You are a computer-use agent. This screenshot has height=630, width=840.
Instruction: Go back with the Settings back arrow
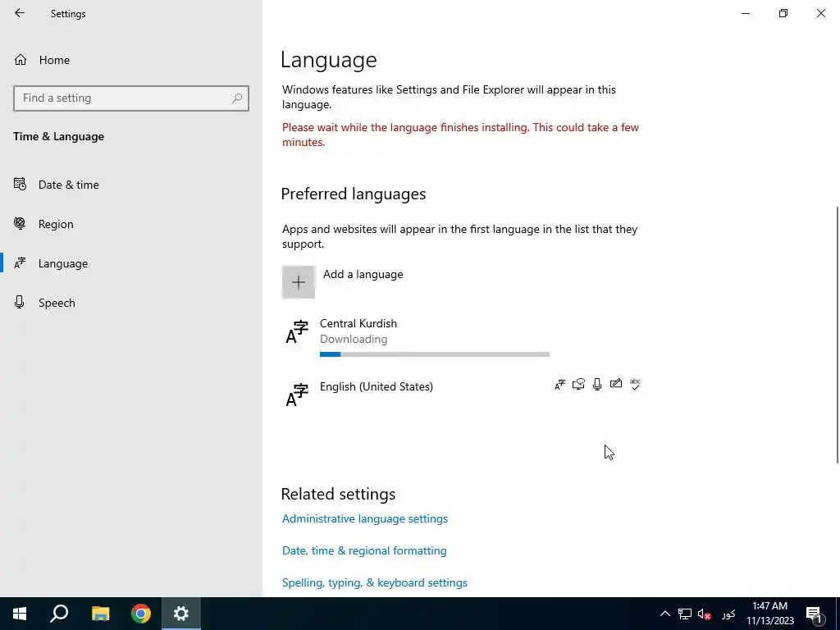pyautogui.click(x=20, y=13)
